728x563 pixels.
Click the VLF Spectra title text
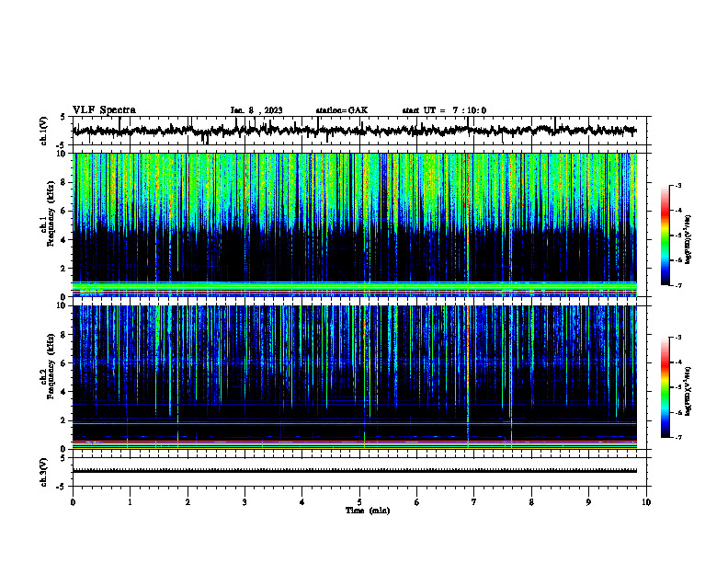104,110
